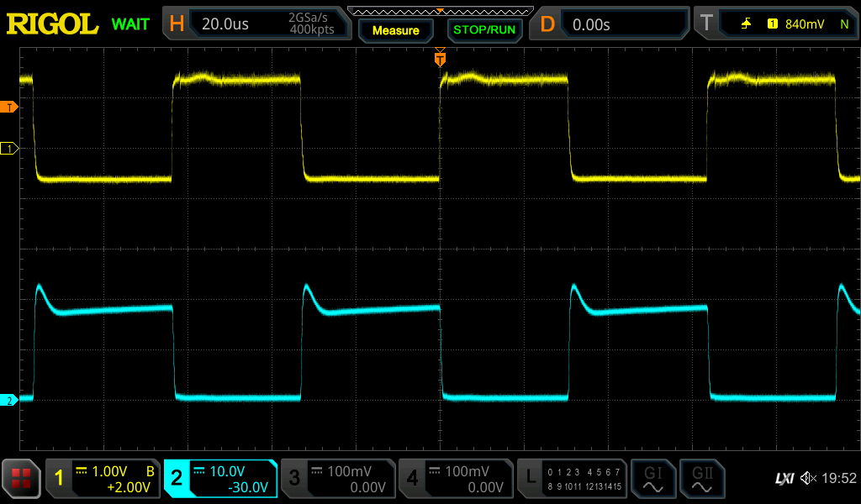Click the muted speaker icon
861x504 pixels.
click(x=808, y=478)
